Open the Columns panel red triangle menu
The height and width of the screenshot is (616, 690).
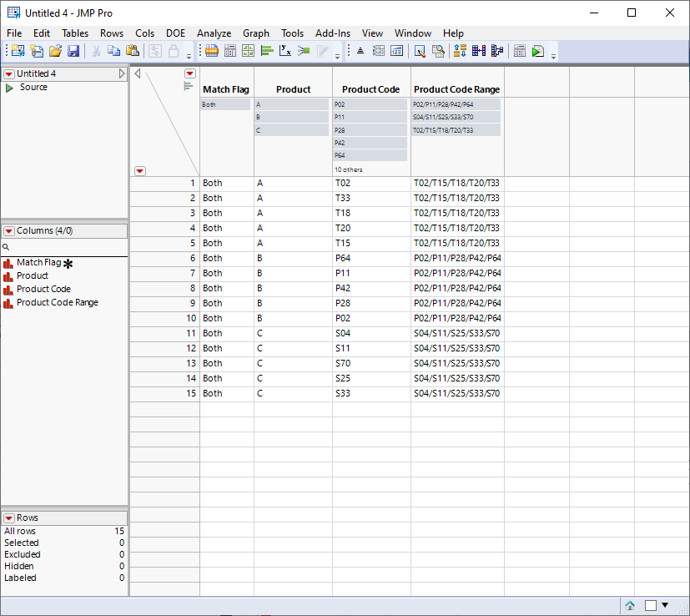click(9, 231)
